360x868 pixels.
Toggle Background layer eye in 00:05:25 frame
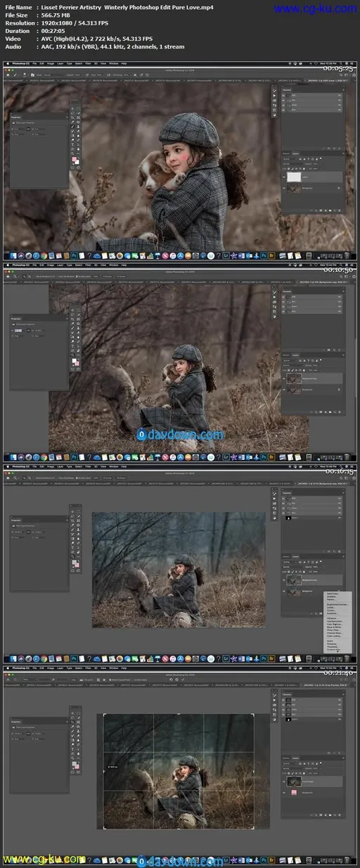284,188
